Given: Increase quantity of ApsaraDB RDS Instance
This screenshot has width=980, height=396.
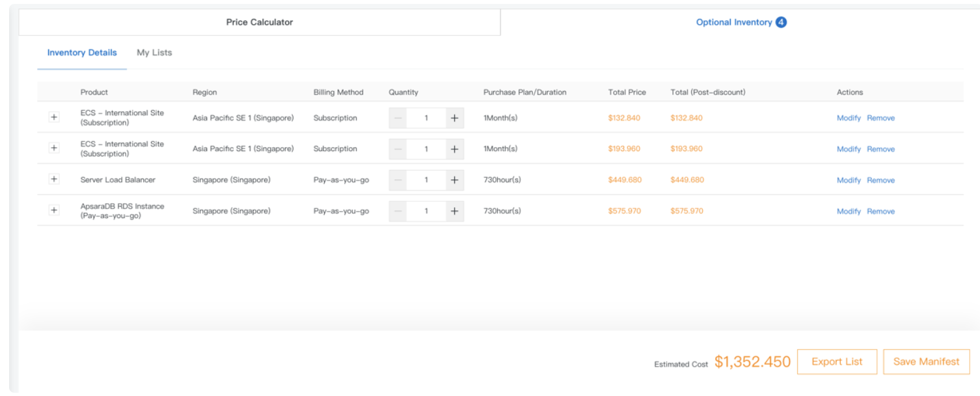Looking at the screenshot, I should [454, 210].
